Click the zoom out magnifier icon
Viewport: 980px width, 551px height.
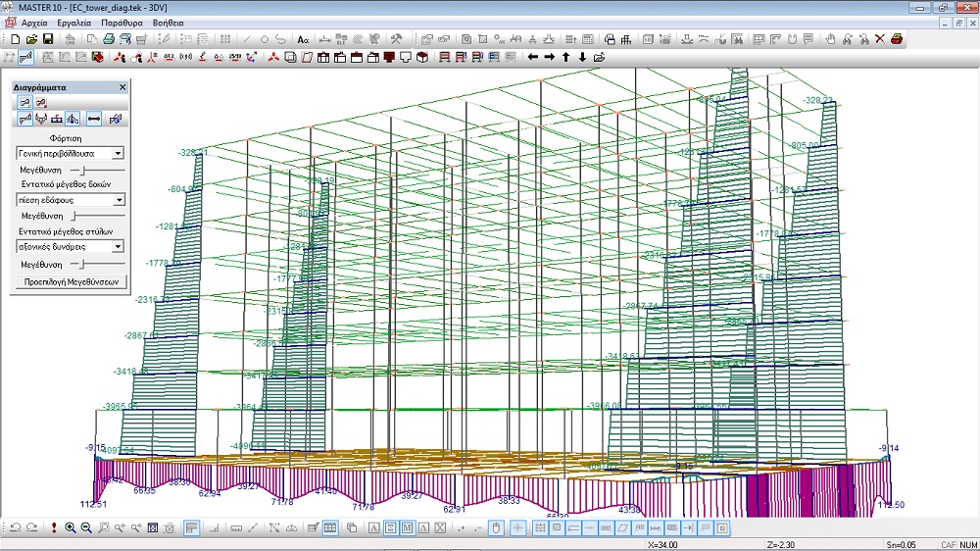click(86, 528)
